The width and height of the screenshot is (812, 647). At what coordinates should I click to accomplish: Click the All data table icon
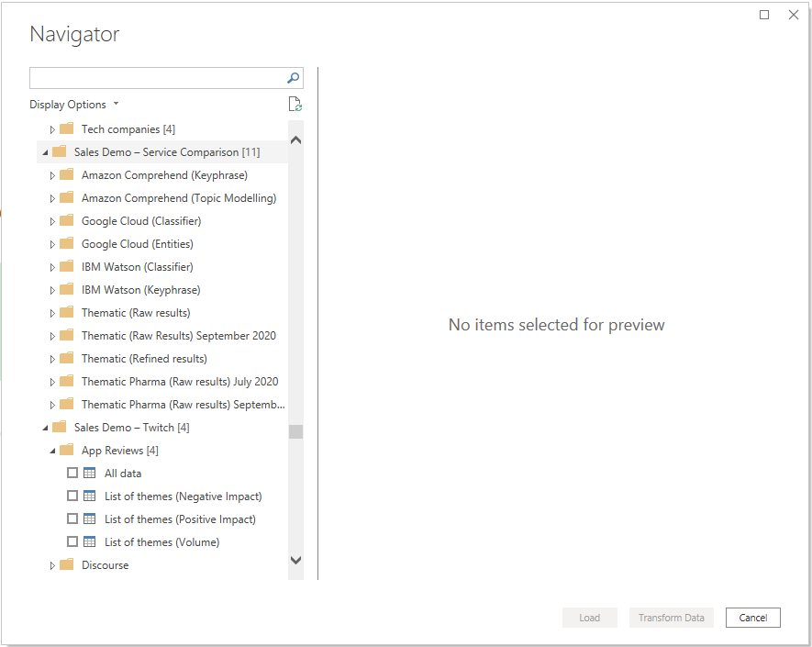pyautogui.click(x=90, y=473)
